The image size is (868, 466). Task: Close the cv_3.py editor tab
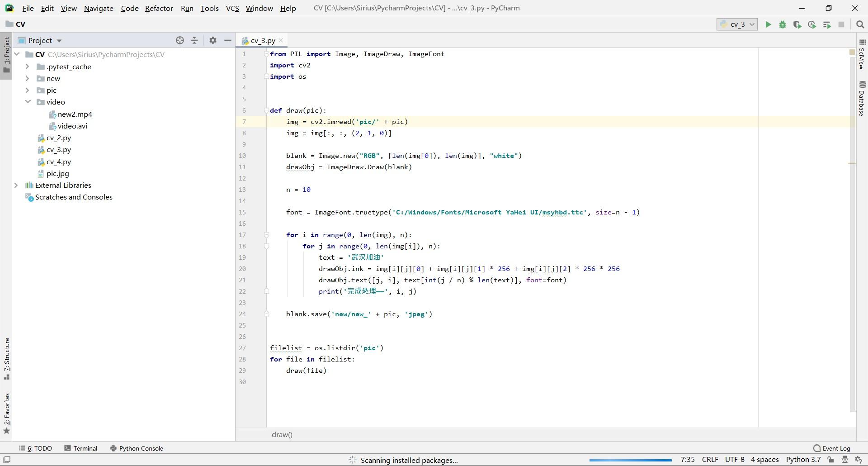pyautogui.click(x=281, y=40)
